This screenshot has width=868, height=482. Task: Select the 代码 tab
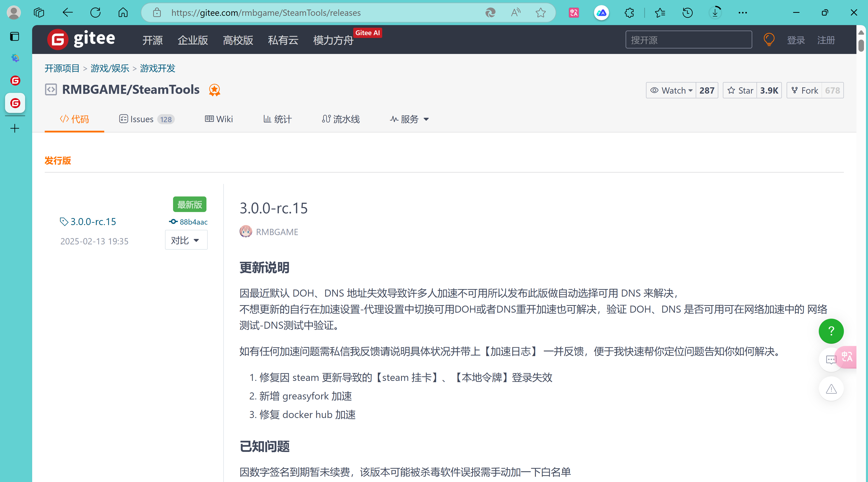click(74, 119)
